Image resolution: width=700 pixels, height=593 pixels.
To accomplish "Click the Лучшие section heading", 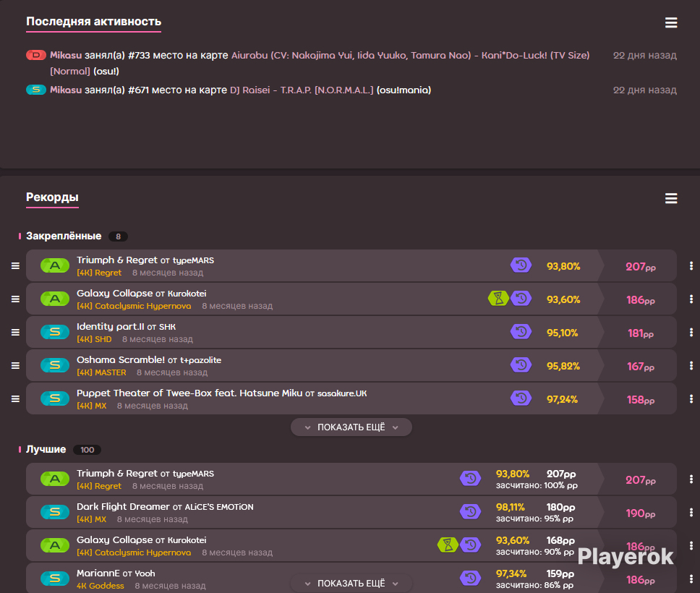I will point(46,450).
